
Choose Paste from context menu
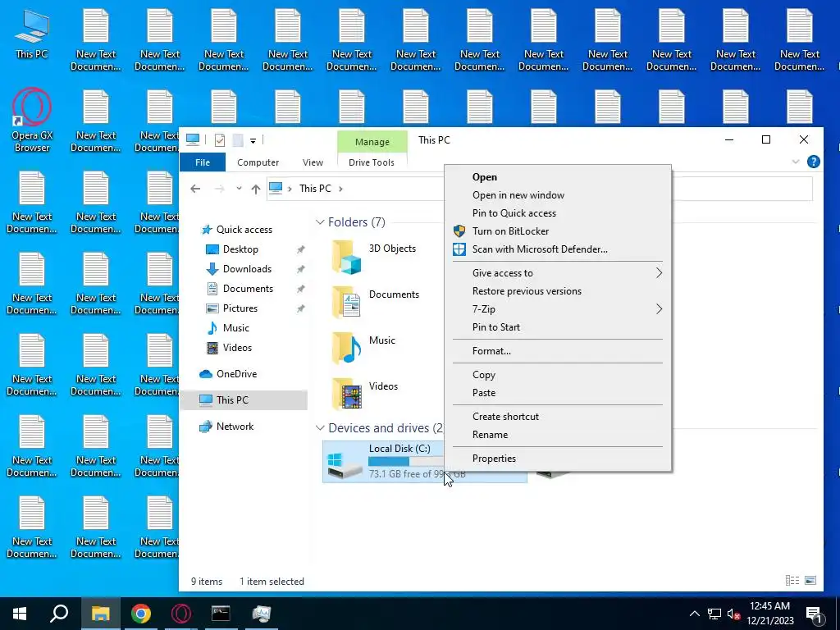(558, 393)
